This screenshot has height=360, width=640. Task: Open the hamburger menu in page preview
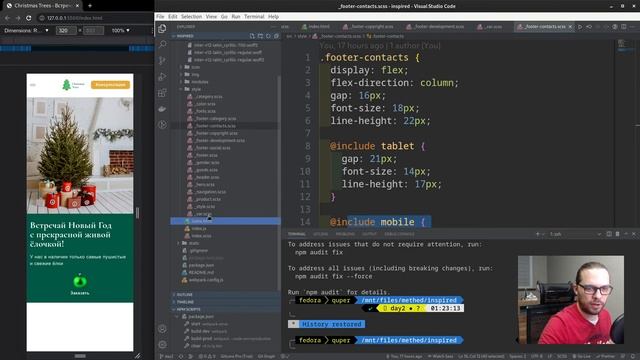[x=33, y=85]
